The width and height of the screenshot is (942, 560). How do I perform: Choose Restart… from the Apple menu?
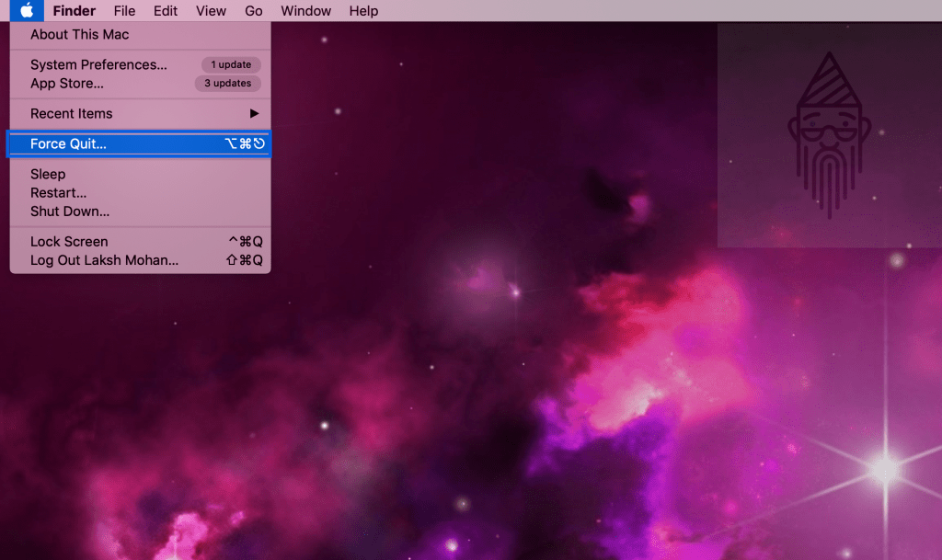(140, 193)
